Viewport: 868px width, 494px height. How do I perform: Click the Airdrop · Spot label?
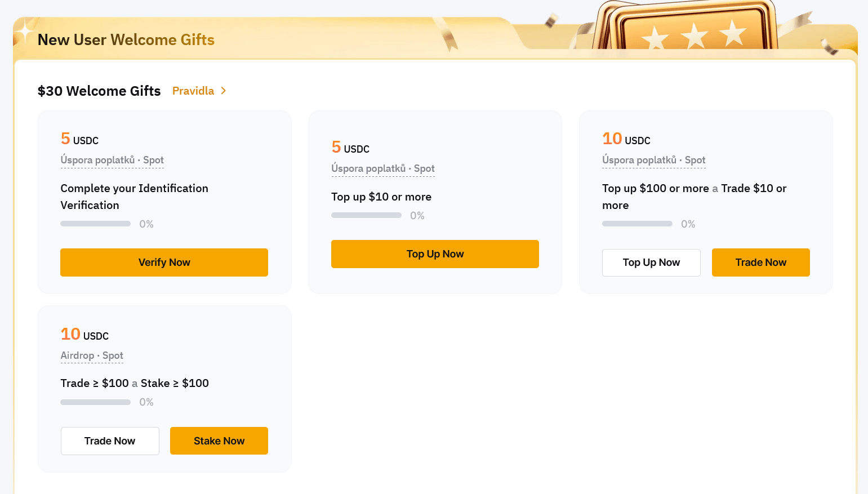click(x=92, y=356)
